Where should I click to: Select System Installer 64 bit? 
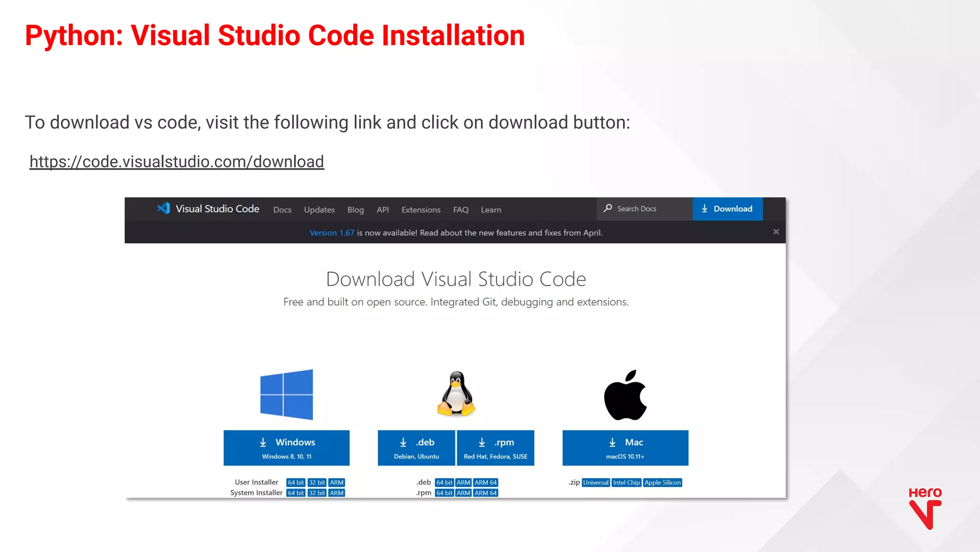[x=296, y=493]
